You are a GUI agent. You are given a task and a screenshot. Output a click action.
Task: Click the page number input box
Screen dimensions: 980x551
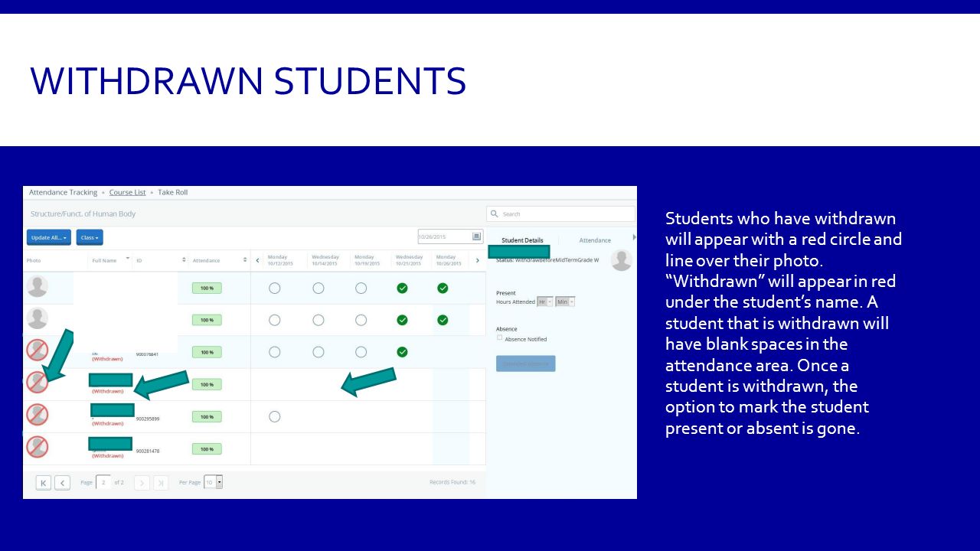(103, 482)
